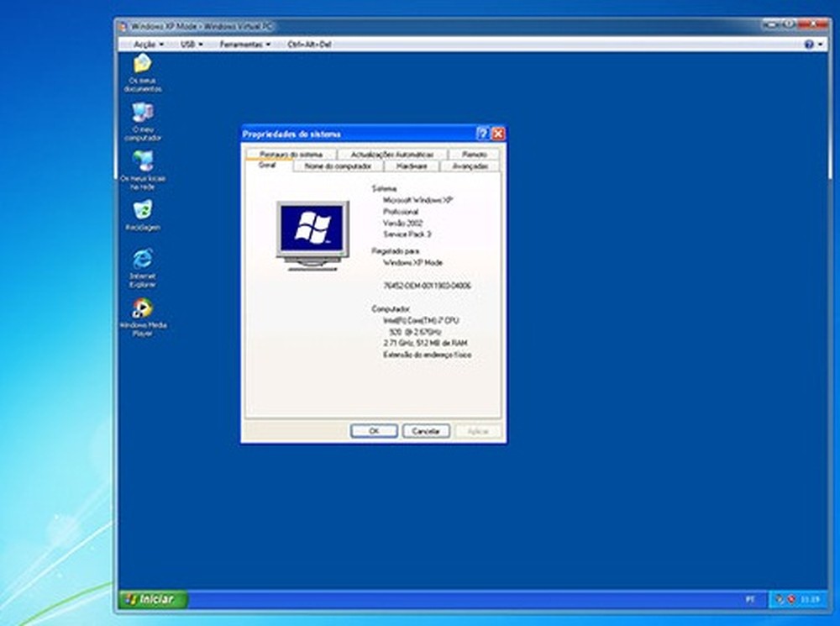840x626 pixels.
Task: Click the Windows Virtual PC title bar icon
Action: 123,26
